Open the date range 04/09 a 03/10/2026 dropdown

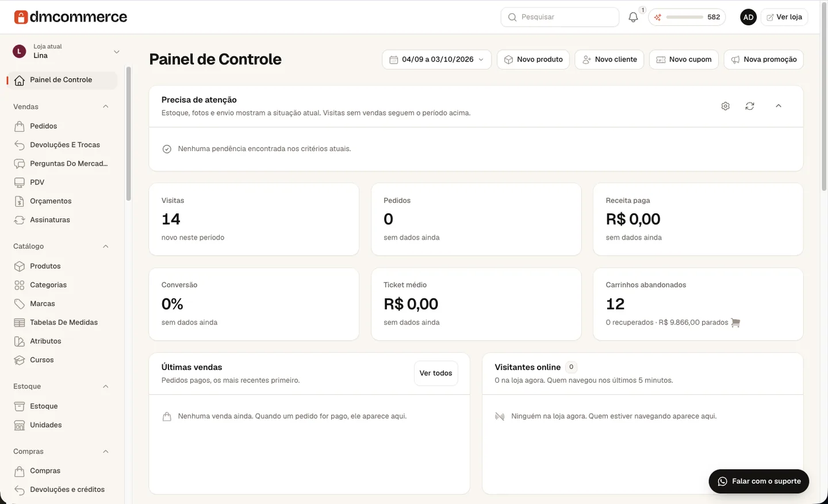436,59
